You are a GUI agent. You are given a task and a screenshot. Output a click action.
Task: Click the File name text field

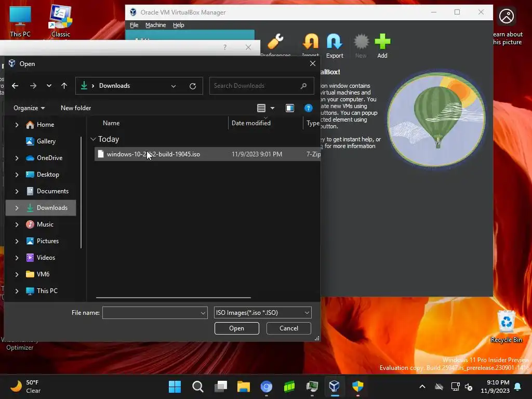pyautogui.click(x=151, y=313)
